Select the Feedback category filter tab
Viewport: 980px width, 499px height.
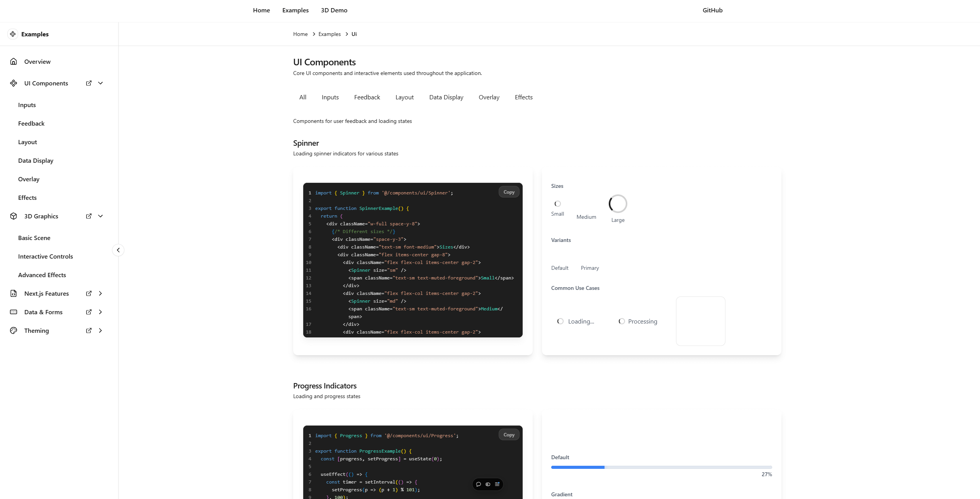367,97
